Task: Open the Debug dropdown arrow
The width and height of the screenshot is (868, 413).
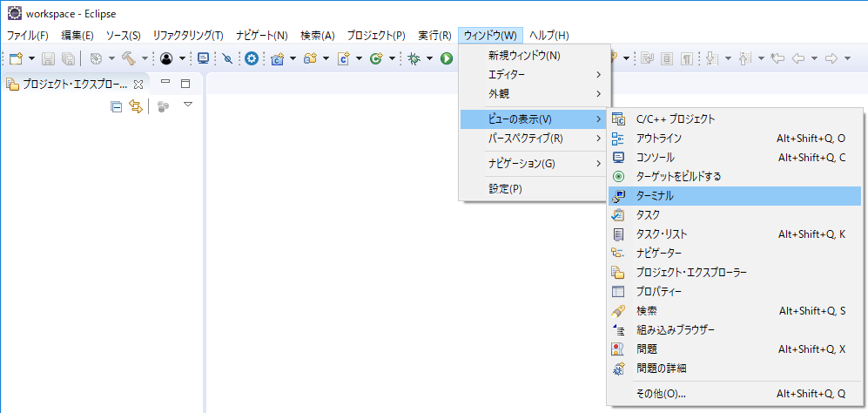Action: [x=429, y=58]
